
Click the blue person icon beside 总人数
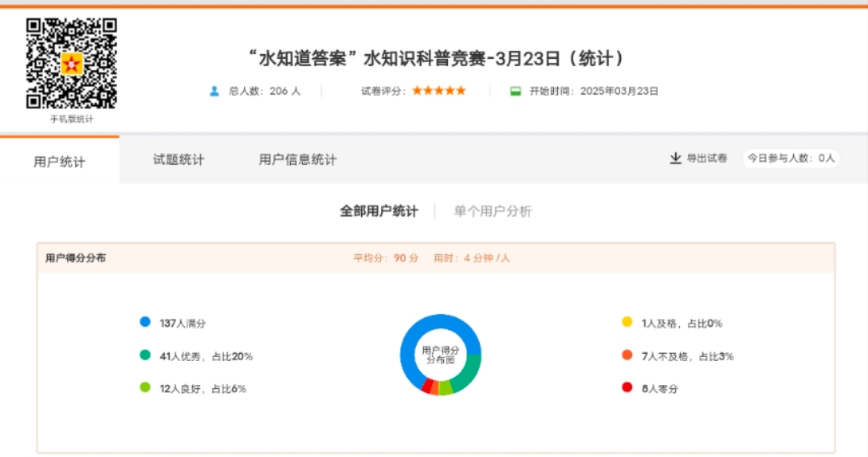[214, 91]
